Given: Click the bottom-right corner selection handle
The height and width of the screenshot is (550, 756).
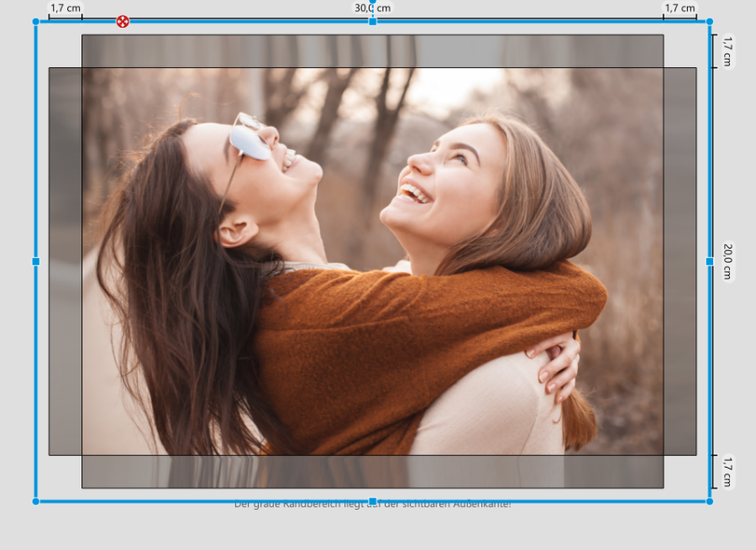Looking at the screenshot, I should [710, 501].
